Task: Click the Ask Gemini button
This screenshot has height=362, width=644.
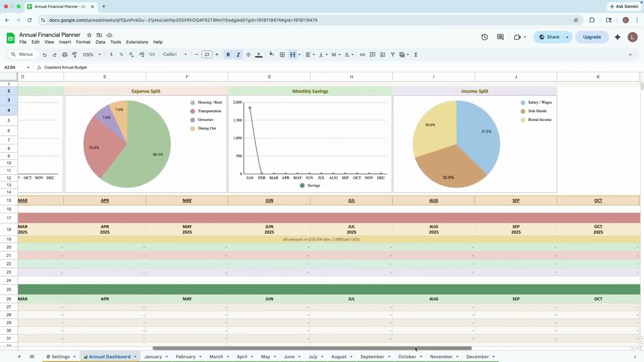Action: (x=623, y=7)
